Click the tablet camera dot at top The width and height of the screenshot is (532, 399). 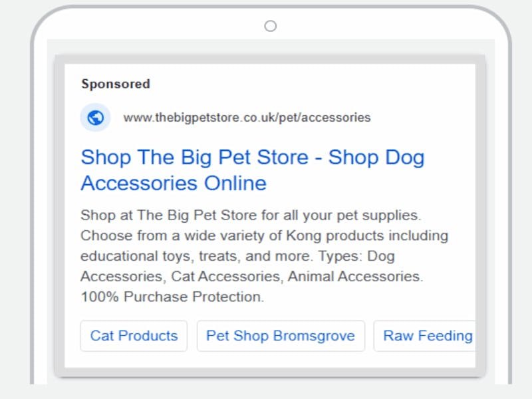270,26
